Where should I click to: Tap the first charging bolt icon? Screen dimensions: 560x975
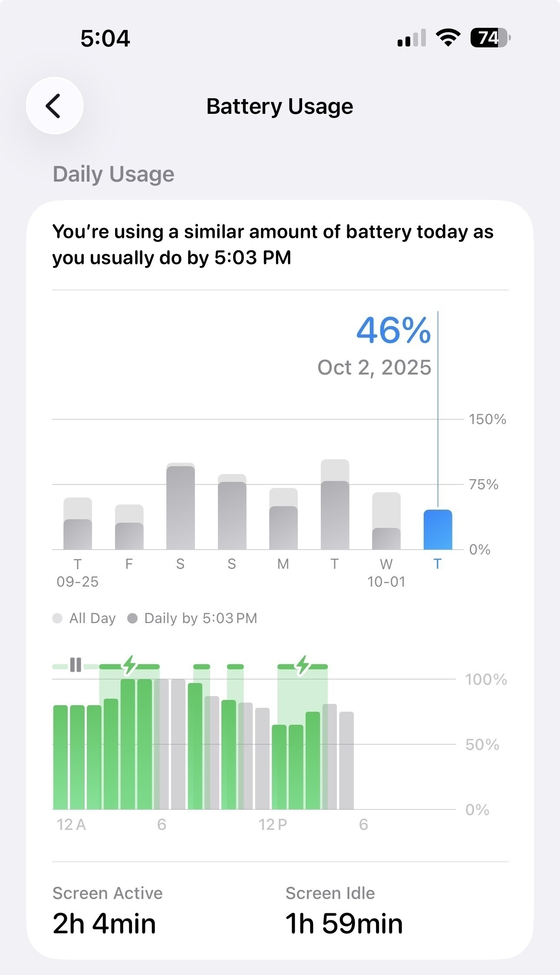tap(129, 665)
